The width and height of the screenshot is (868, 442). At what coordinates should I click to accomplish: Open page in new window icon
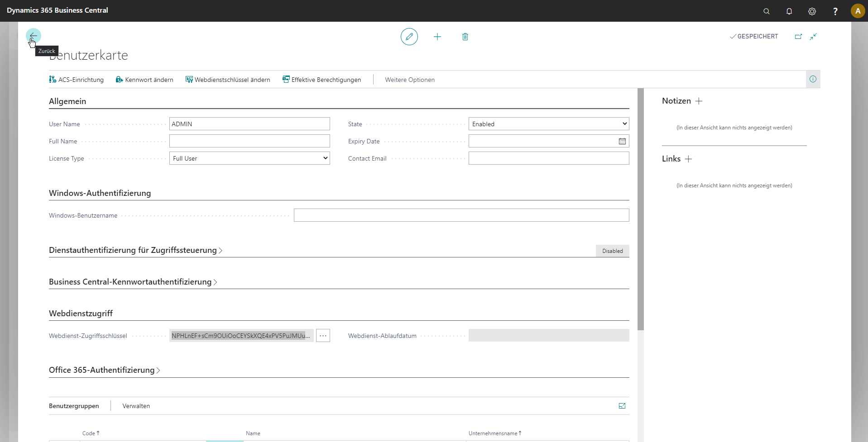pos(798,37)
